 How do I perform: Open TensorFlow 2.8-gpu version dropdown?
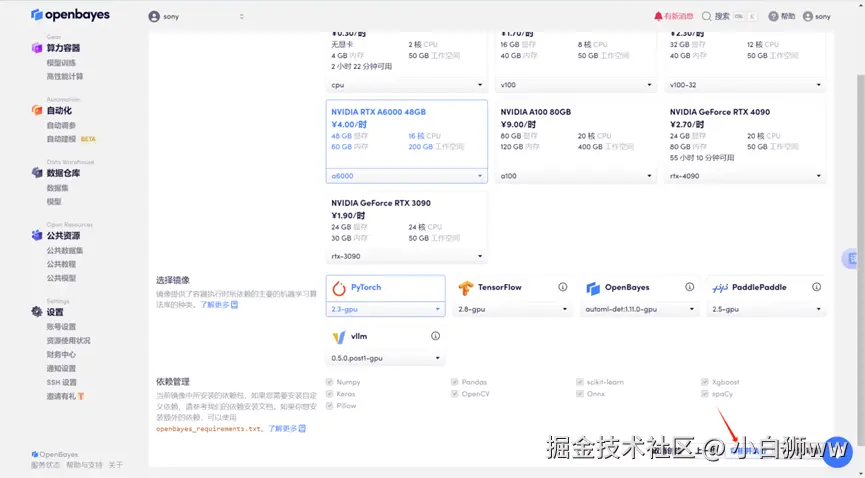pos(512,310)
